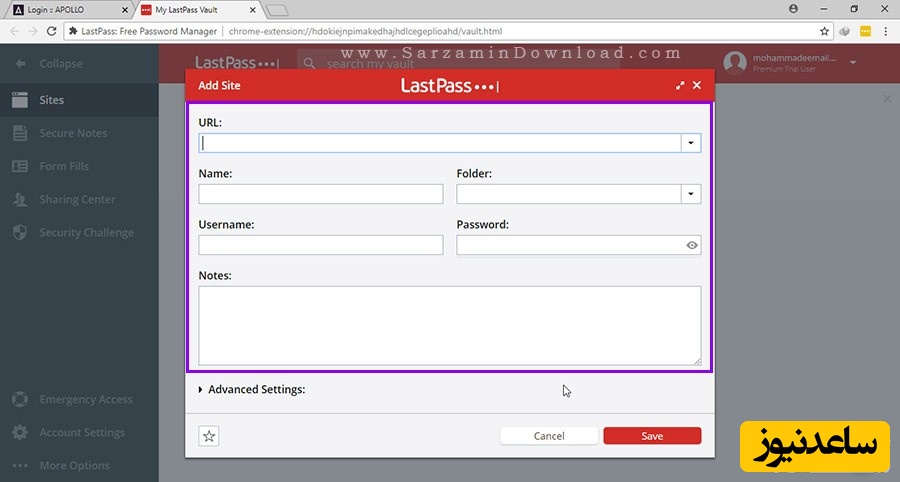Click the Username input field
Image resolution: width=900 pixels, height=482 pixels.
coord(320,245)
